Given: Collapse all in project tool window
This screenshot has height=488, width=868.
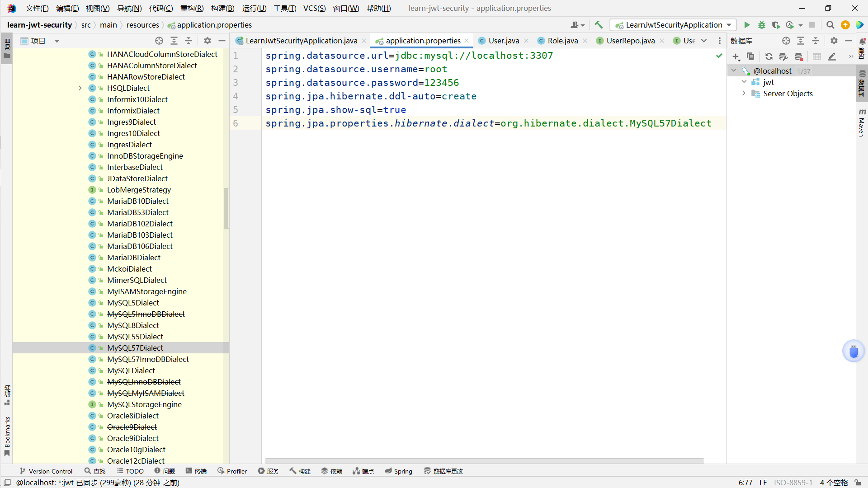Looking at the screenshot, I should [189, 41].
